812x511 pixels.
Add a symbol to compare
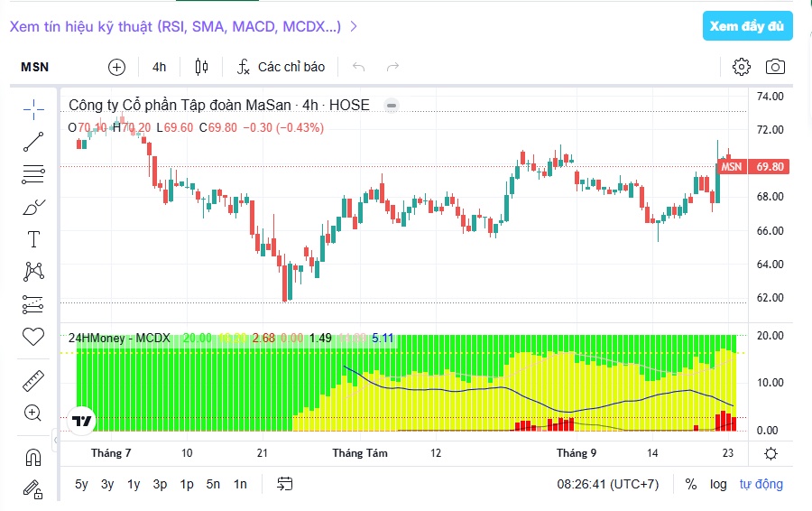coord(116,67)
